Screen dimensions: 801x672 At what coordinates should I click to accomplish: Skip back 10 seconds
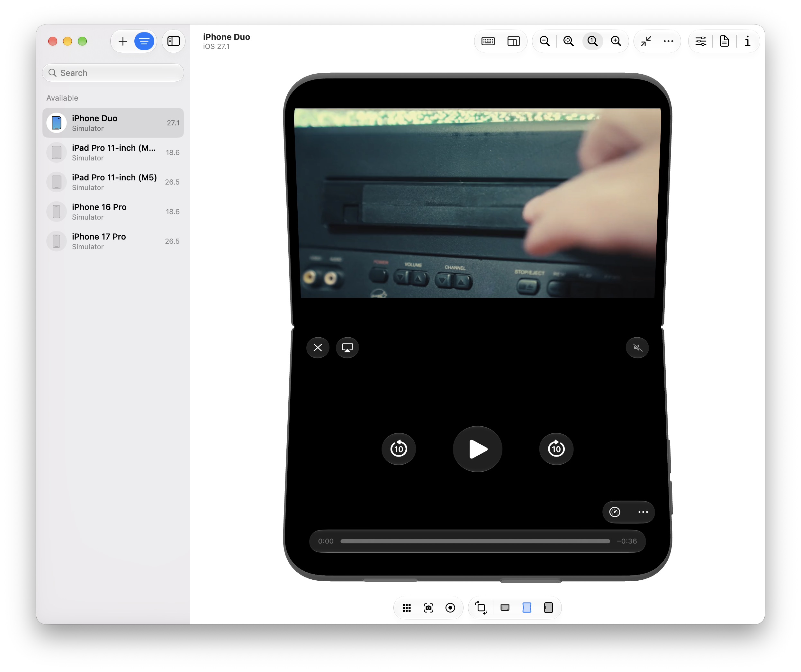399,449
